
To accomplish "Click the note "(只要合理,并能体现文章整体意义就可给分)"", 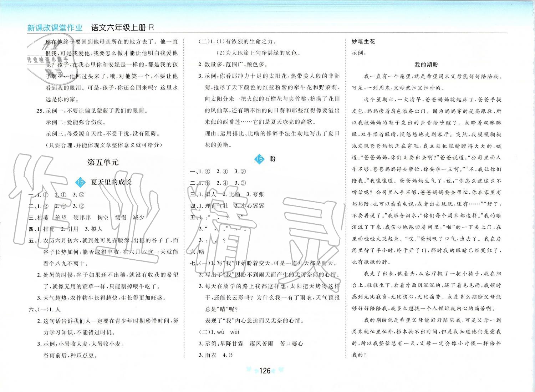I will point(103,145).
